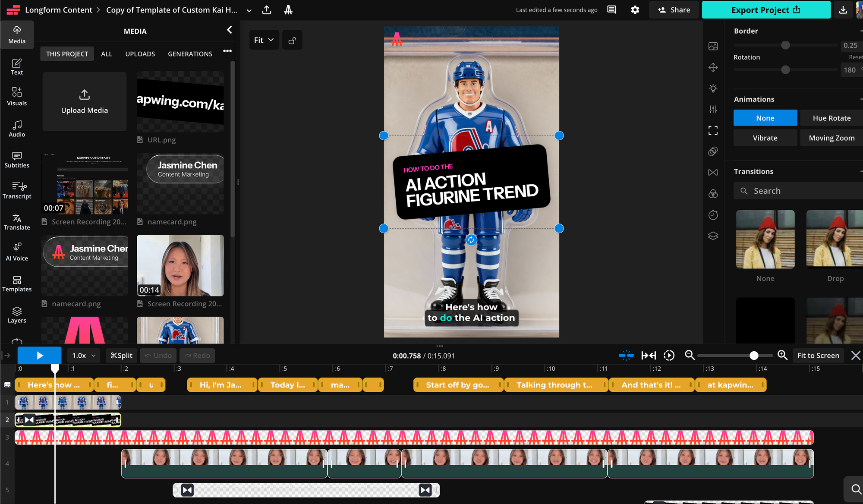
Task: Expand the Fit zoom dropdown
Action: click(264, 40)
